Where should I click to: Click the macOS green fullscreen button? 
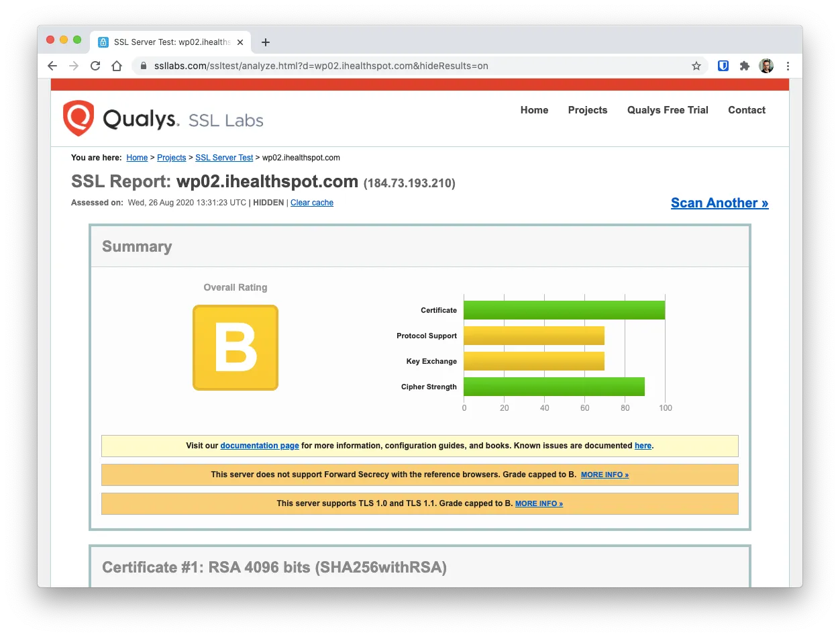[77, 40]
